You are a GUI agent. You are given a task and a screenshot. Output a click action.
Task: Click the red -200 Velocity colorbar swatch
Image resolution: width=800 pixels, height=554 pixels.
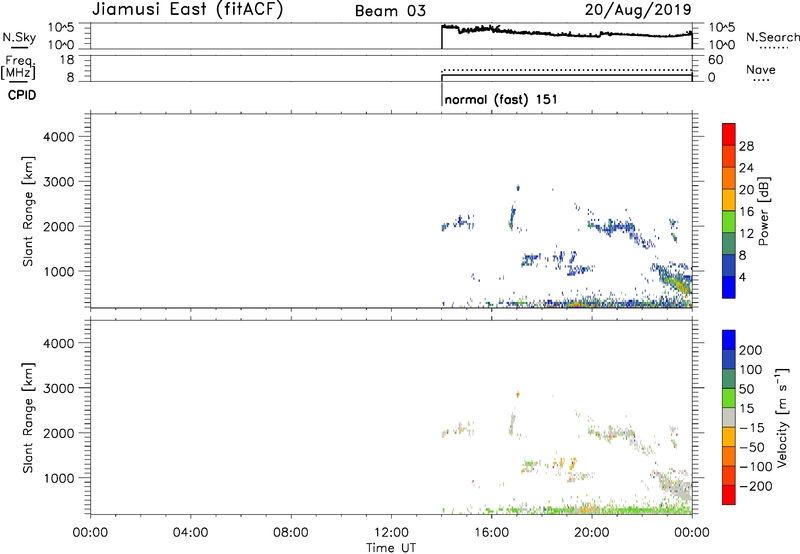click(x=729, y=495)
